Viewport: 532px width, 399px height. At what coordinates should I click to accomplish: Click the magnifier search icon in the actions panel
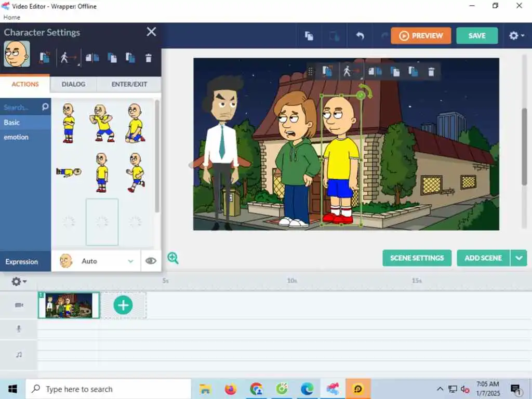click(45, 107)
